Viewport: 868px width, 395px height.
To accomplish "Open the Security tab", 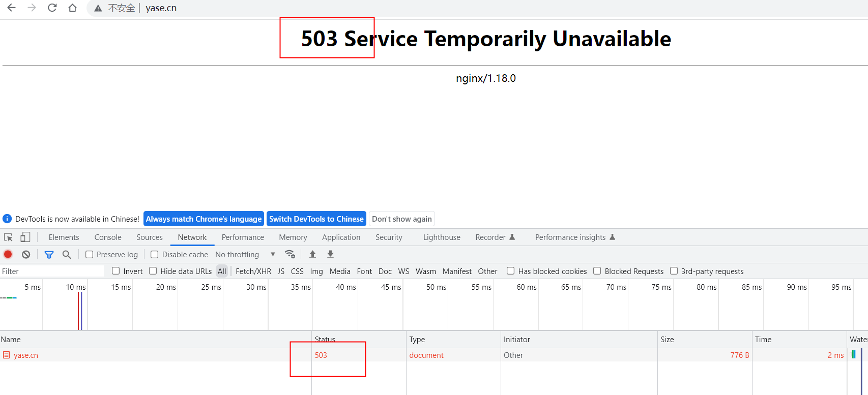I will point(389,237).
